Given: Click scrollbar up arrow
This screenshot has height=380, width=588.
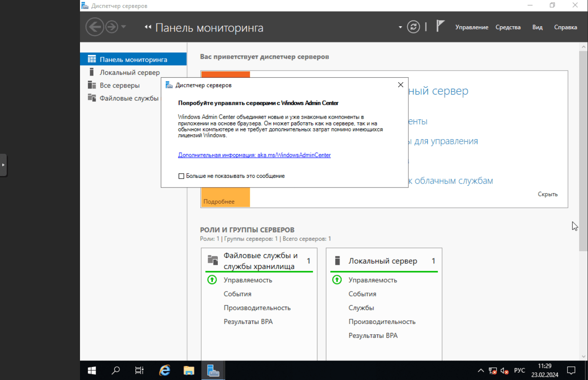Looking at the screenshot, I should pyautogui.click(x=584, y=46).
